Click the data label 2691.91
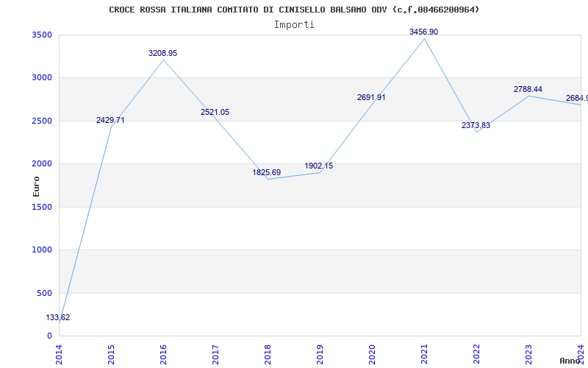The image size is (588, 368). (x=371, y=97)
